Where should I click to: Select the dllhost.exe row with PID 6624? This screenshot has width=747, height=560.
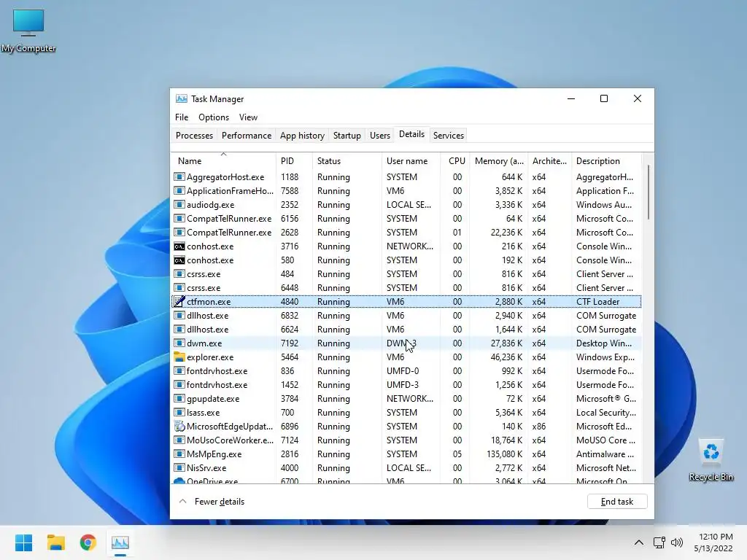click(406, 330)
